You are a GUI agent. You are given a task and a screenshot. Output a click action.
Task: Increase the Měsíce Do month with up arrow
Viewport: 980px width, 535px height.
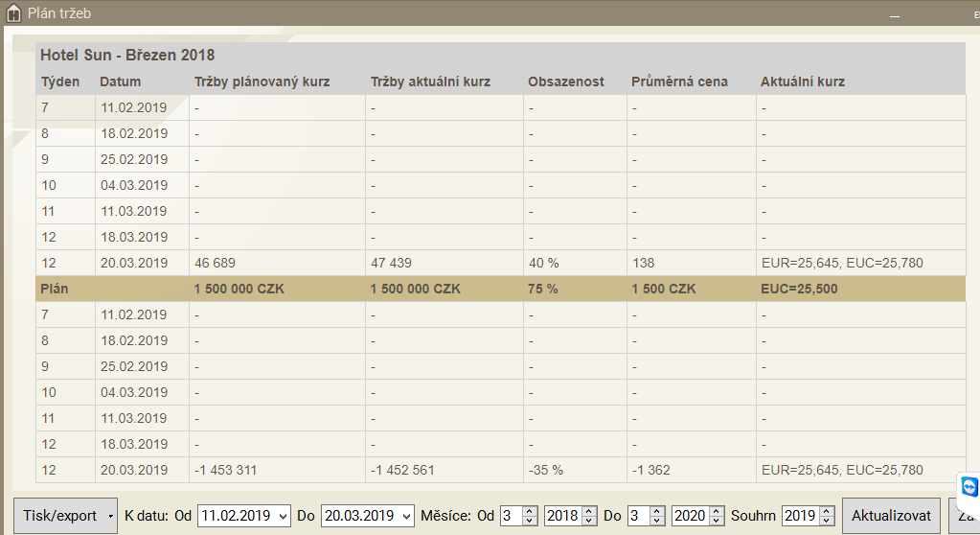coord(657,511)
